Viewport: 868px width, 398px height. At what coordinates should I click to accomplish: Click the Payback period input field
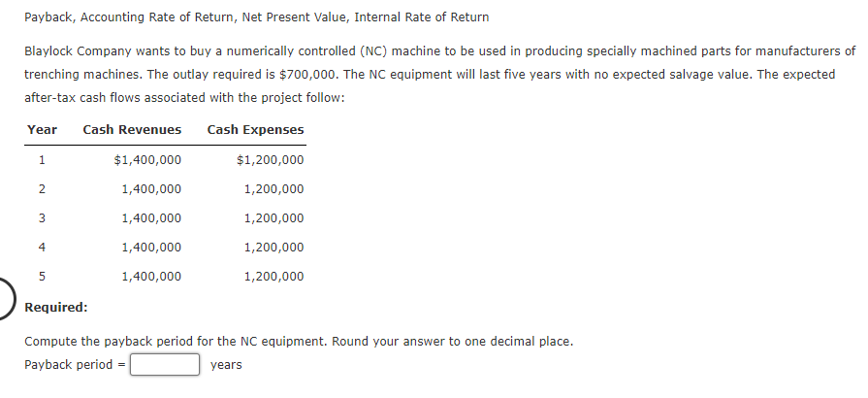click(165, 365)
